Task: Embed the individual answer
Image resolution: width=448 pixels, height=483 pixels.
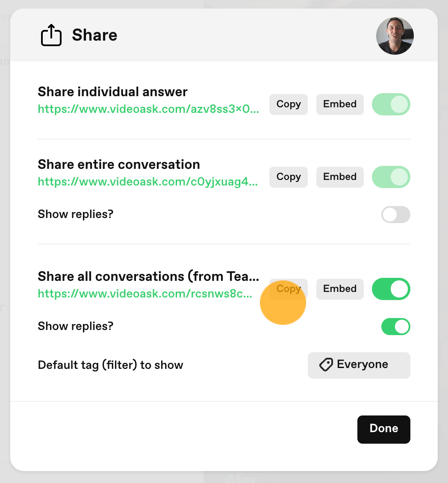Action: [340, 104]
